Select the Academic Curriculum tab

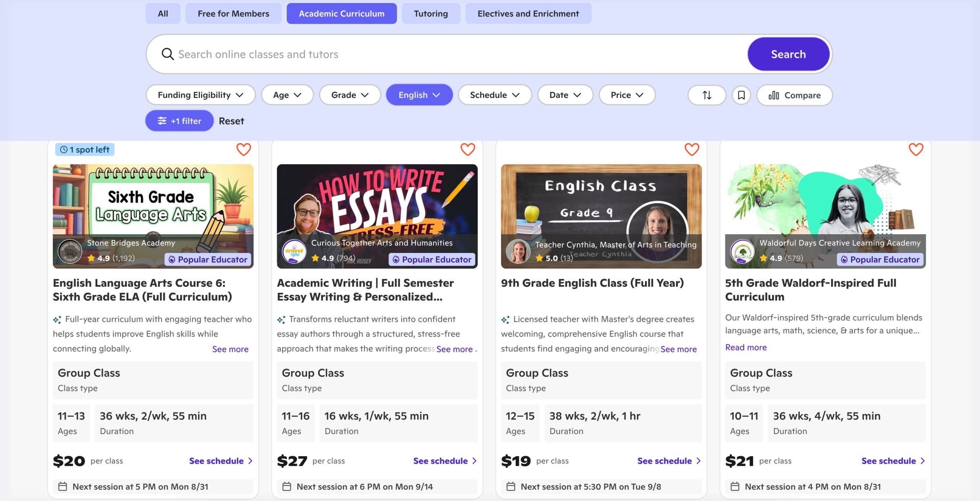tap(341, 13)
